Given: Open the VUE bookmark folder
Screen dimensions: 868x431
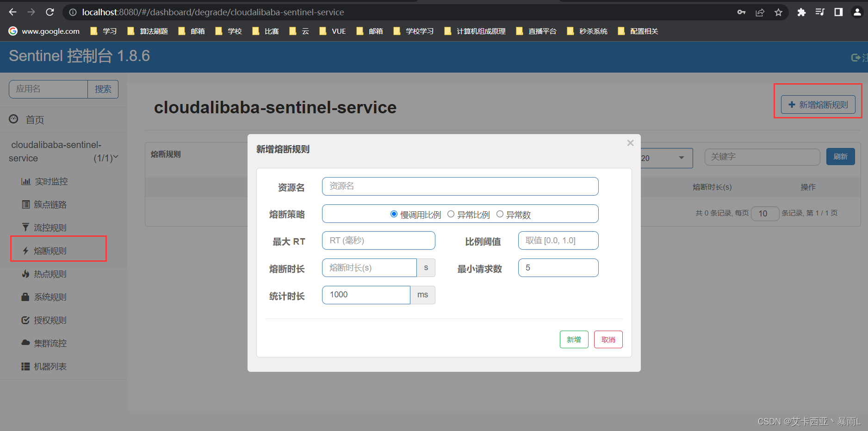Looking at the screenshot, I should 333,31.
